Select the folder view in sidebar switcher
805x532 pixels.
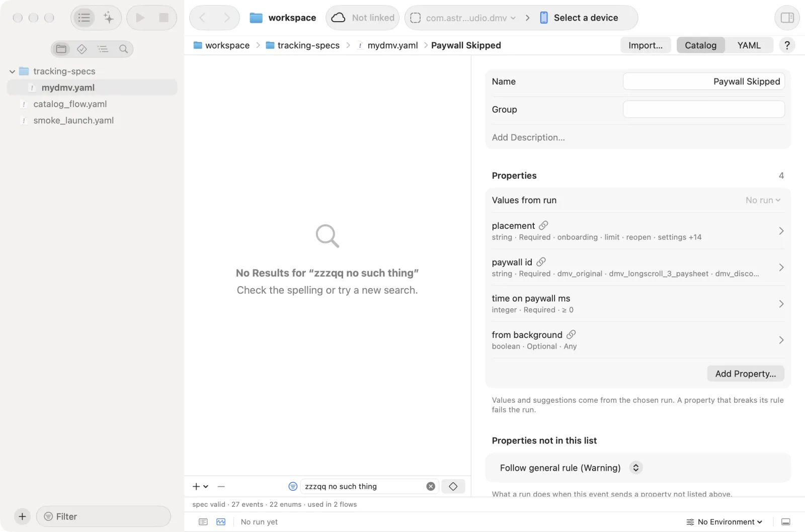pos(61,49)
